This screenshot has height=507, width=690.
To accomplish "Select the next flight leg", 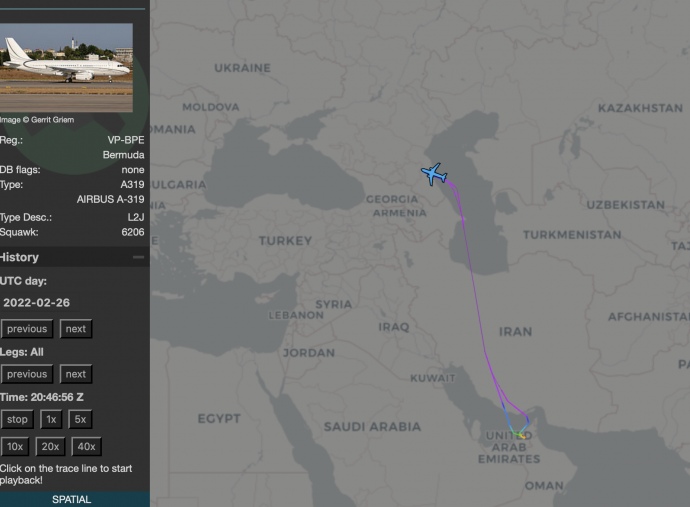I will pos(76,374).
